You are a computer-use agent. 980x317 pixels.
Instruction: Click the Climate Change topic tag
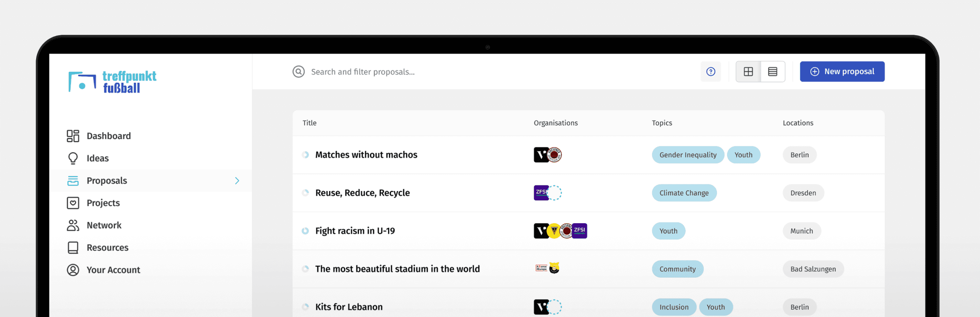[684, 193]
